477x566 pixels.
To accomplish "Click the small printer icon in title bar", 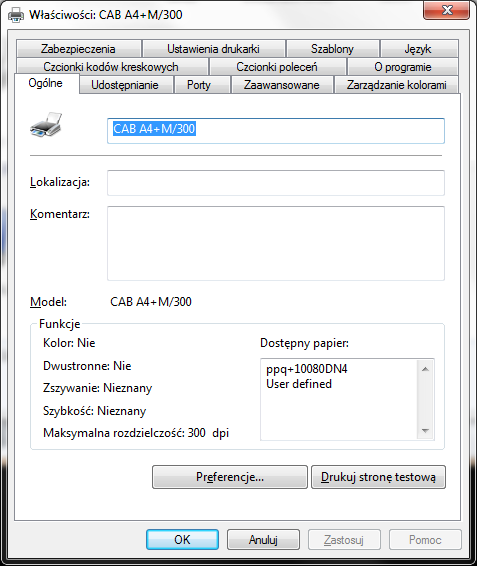I will coord(16,15).
